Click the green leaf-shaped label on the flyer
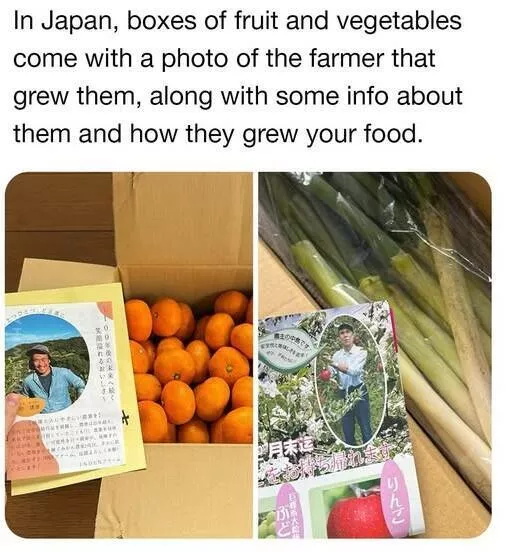 [x=289, y=349]
